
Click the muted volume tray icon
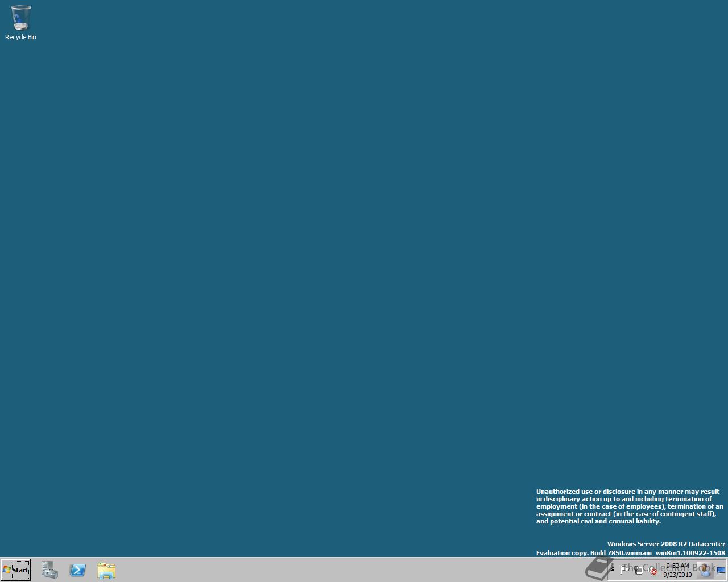pos(652,571)
